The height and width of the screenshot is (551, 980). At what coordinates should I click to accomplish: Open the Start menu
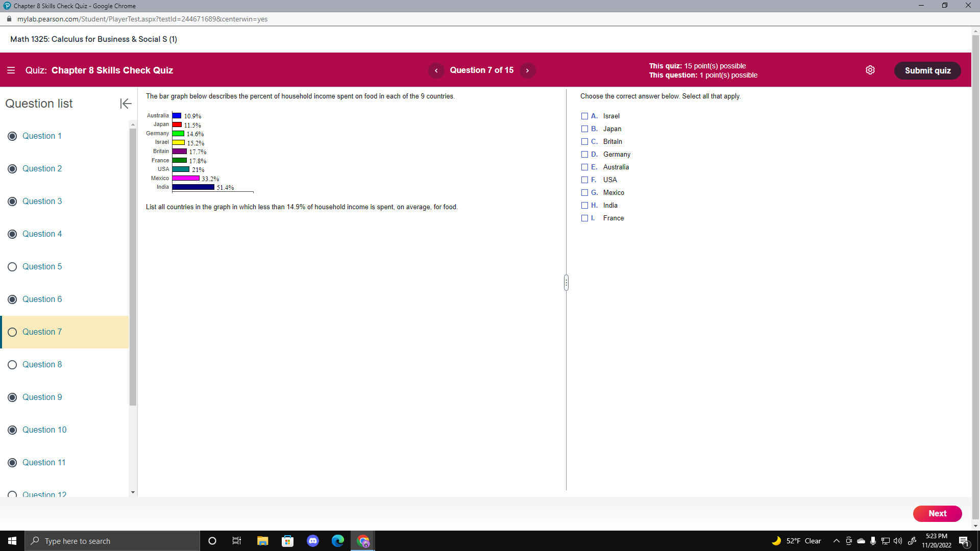coord(11,541)
